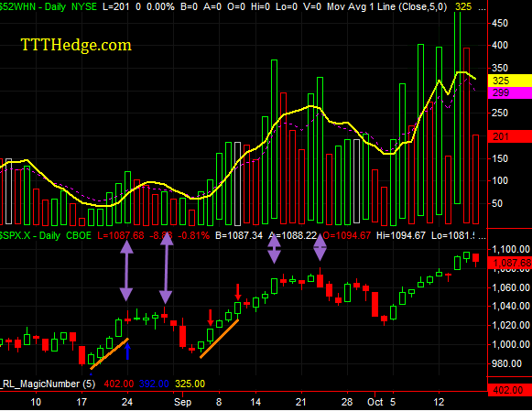Click the A=0 ask value
Viewport: 532px width, 411px height.
click(x=212, y=6)
